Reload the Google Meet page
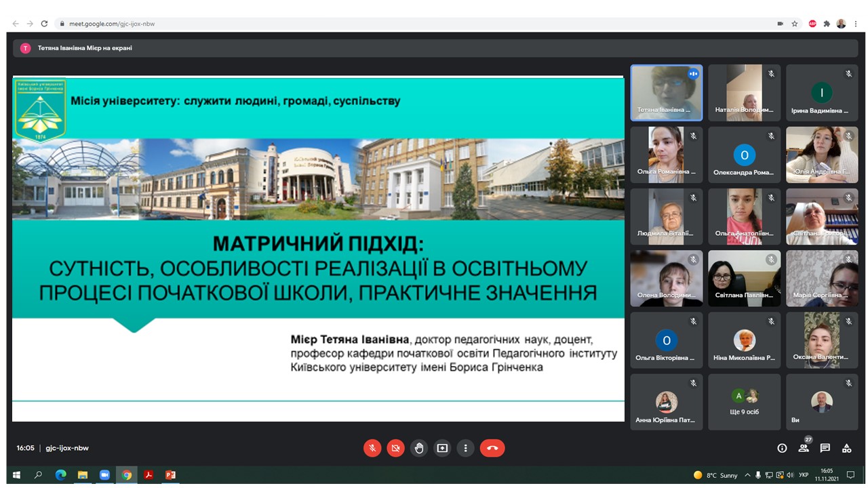The height and width of the screenshot is (488, 868). (44, 22)
